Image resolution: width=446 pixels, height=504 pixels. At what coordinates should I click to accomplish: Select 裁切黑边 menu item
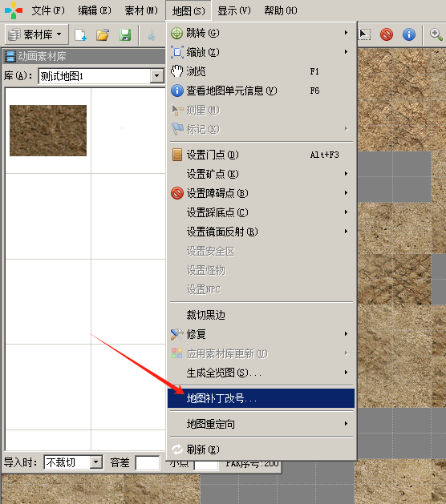[261, 315]
